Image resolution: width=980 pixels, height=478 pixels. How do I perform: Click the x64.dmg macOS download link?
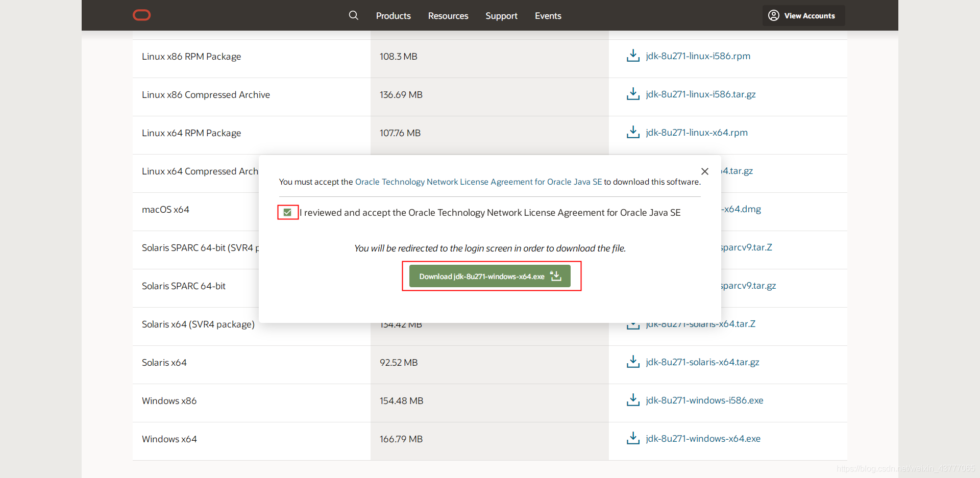coord(741,209)
